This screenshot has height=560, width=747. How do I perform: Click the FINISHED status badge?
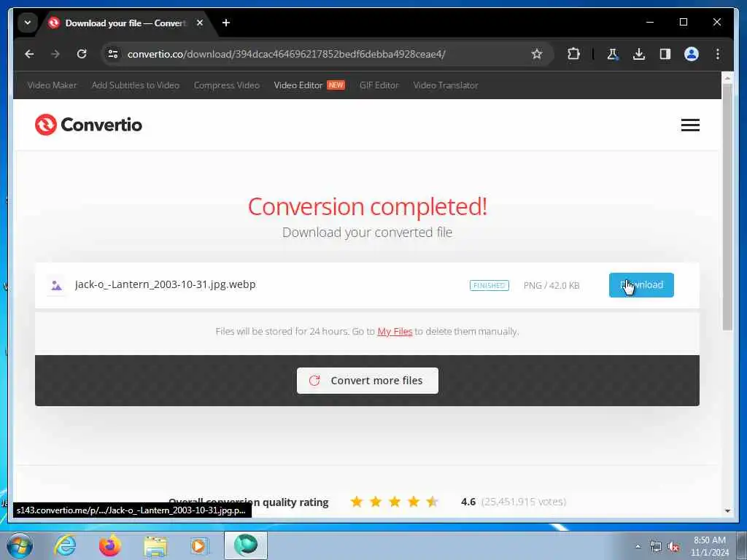tap(489, 285)
